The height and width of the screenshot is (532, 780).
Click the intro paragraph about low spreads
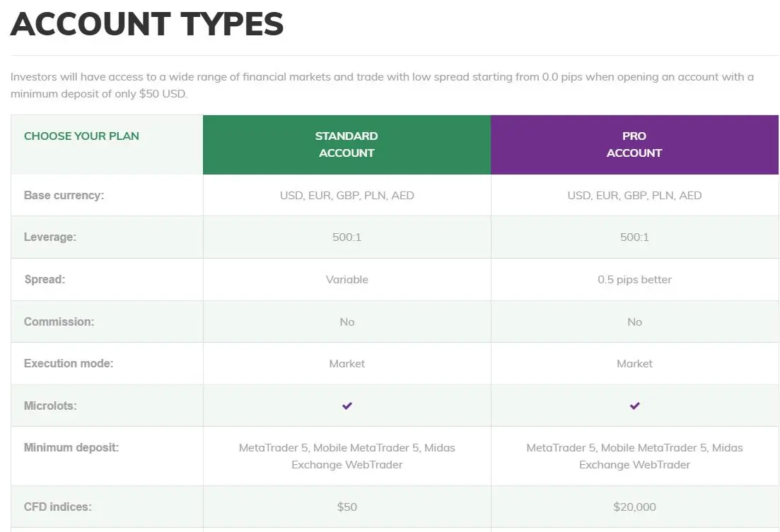(382, 85)
